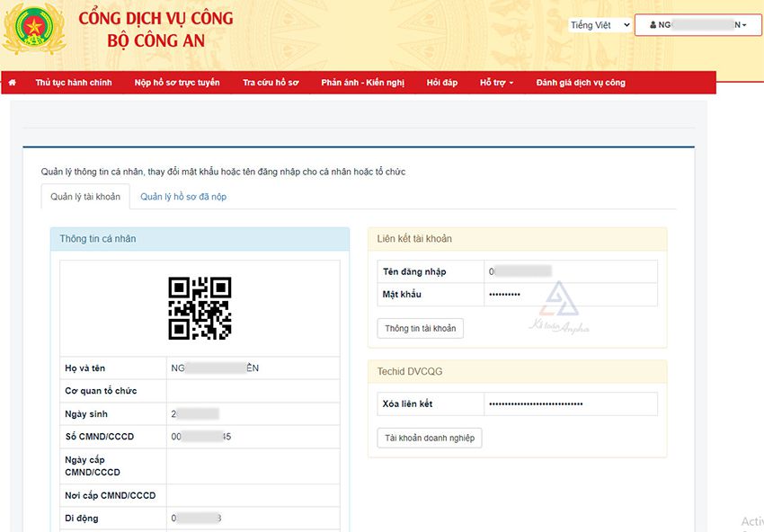Open Tra cứu hồ sơ page
Viewport: 764px width, 532px height.
270,83
